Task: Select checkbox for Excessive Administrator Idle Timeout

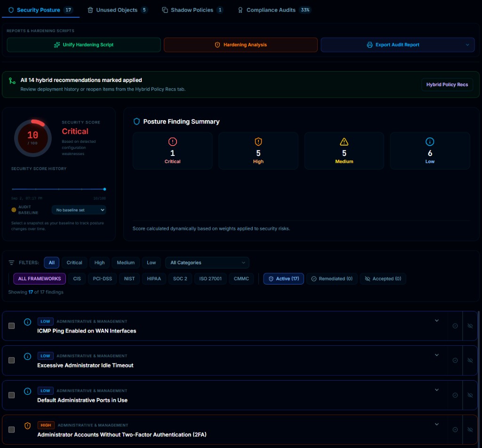Action: tap(11, 360)
